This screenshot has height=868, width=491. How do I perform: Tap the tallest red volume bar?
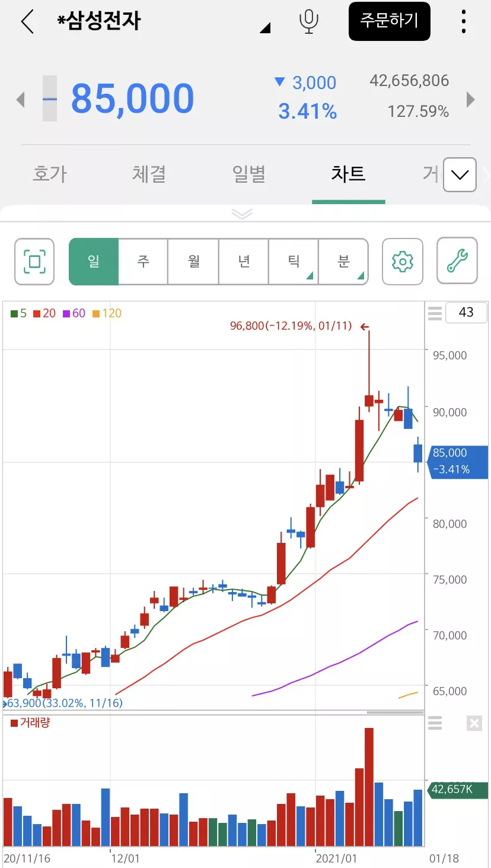[x=369, y=787]
